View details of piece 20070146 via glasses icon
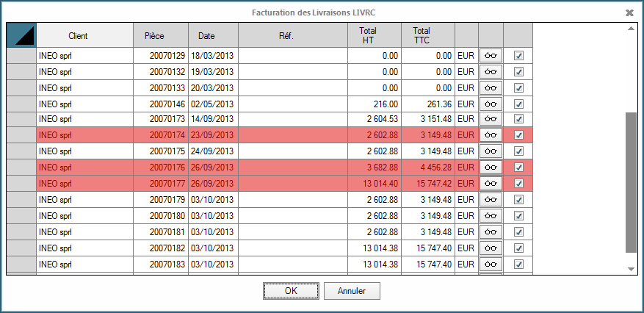Screen dimensions: 644x313 click(x=491, y=104)
